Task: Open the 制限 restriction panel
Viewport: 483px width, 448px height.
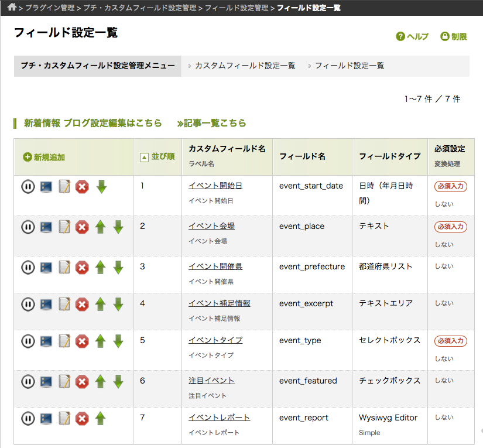Action: tap(454, 36)
